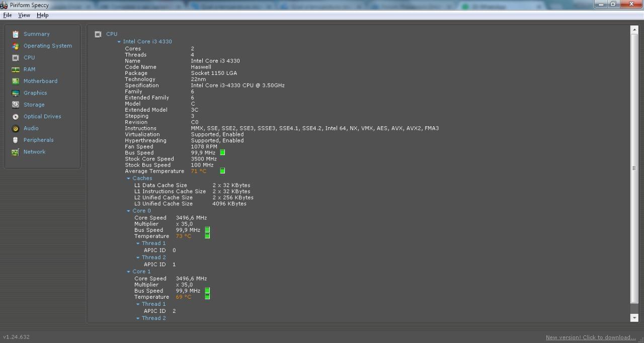Go to Network page
The image size is (644, 343).
pyautogui.click(x=34, y=152)
